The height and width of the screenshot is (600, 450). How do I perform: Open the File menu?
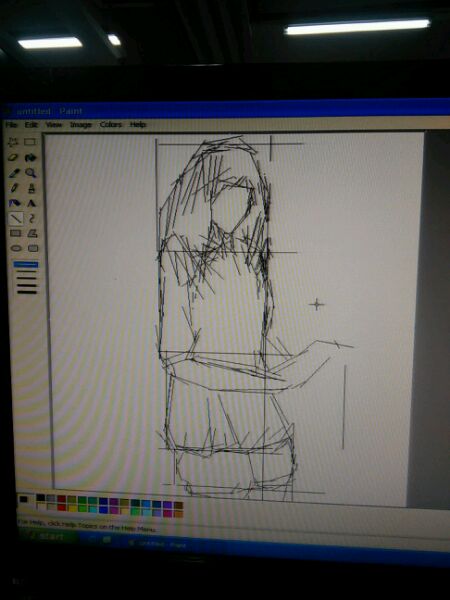click(x=11, y=125)
